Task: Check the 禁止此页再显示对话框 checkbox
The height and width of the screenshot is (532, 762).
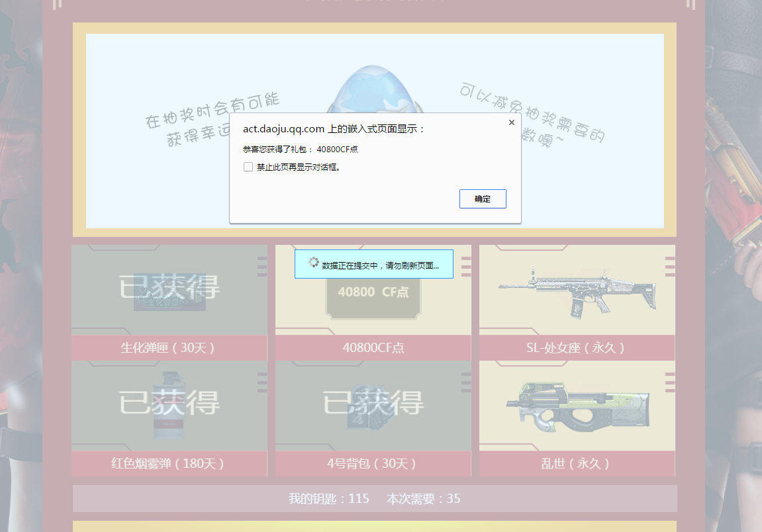Action: [x=248, y=167]
